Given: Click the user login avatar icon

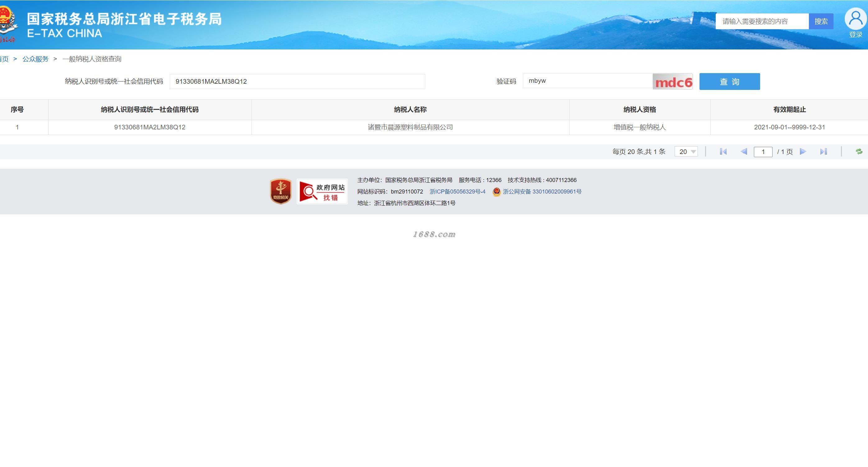Looking at the screenshot, I should pyautogui.click(x=855, y=19).
